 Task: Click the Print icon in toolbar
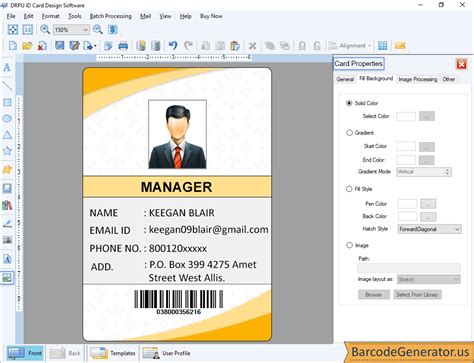pyautogui.click(x=123, y=46)
